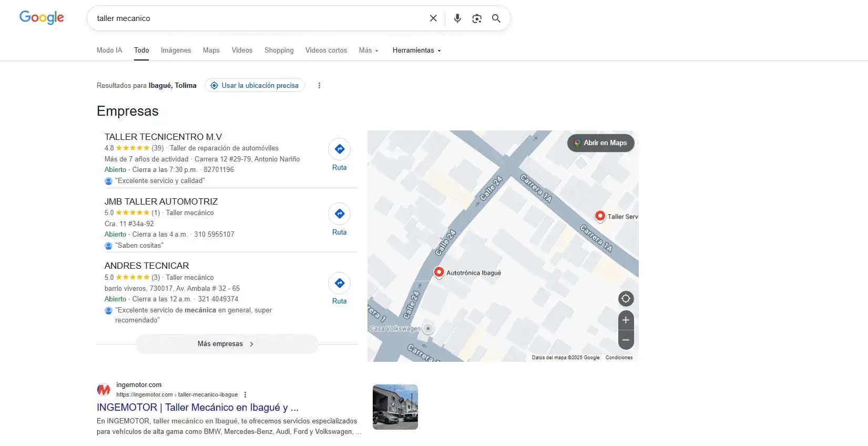Click Usar la ubicación precisa button
The width and height of the screenshot is (868, 446).
[254, 85]
